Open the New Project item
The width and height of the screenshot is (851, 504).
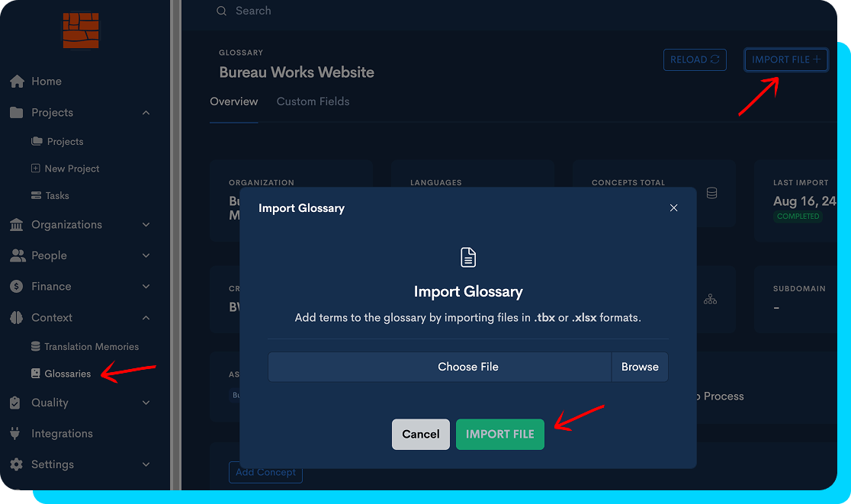[x=65, y=169]
